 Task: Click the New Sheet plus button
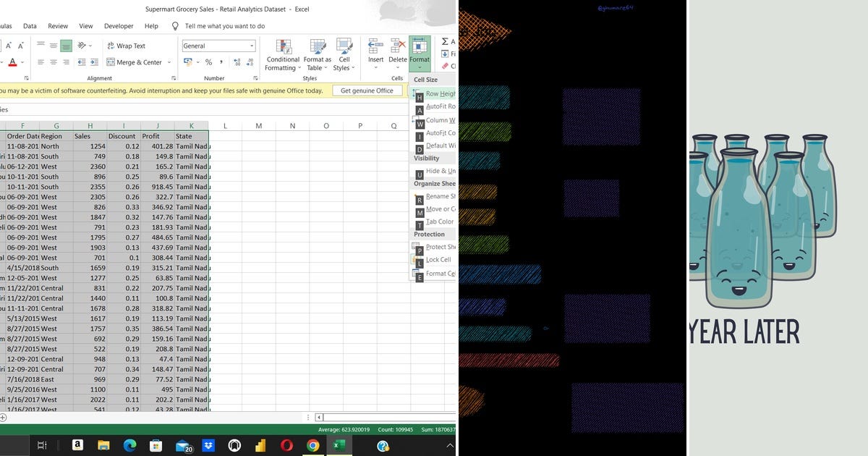(x=3, y=417)
